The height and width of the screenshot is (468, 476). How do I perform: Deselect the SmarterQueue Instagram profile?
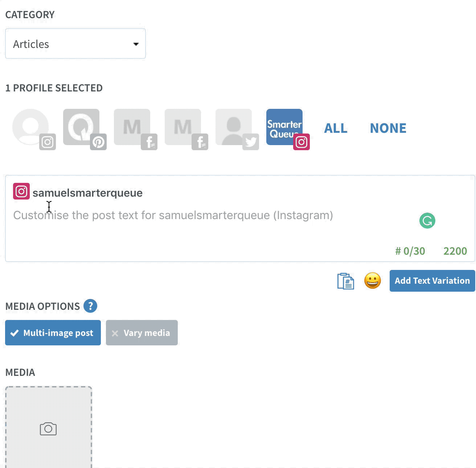pyautogui.click(x=285, y=127)
